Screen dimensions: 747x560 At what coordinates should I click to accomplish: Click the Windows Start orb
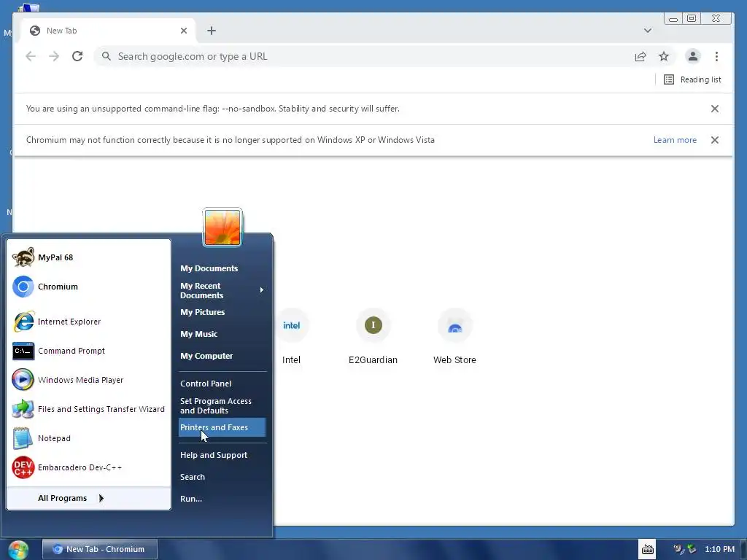(x=18, y=550)
